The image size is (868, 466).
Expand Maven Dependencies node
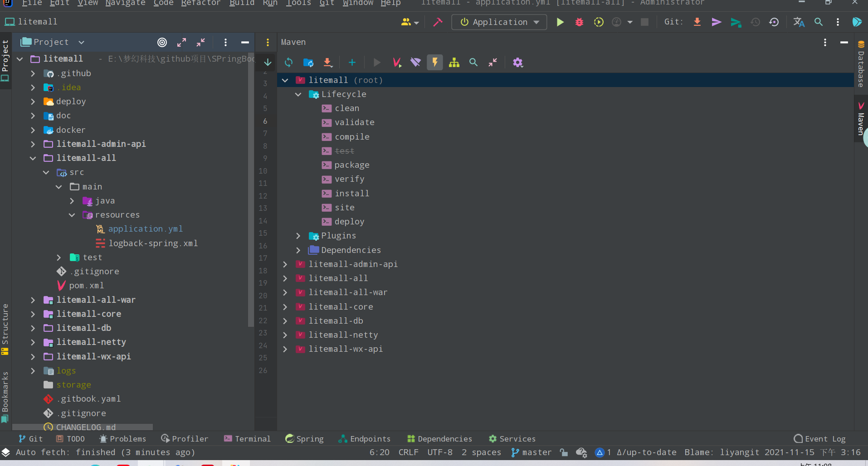tap(298, 250)
